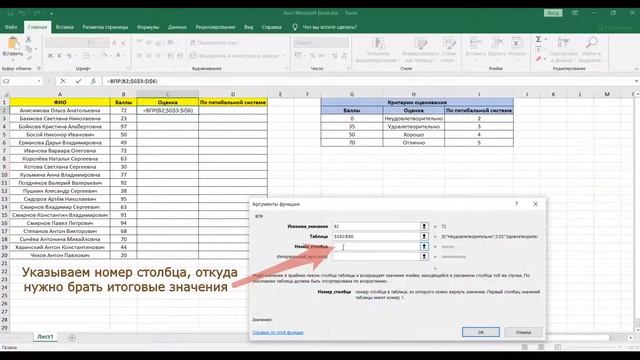Collapse range for Интервальный_просмотр field
The image size is (640, 360).
424,257
